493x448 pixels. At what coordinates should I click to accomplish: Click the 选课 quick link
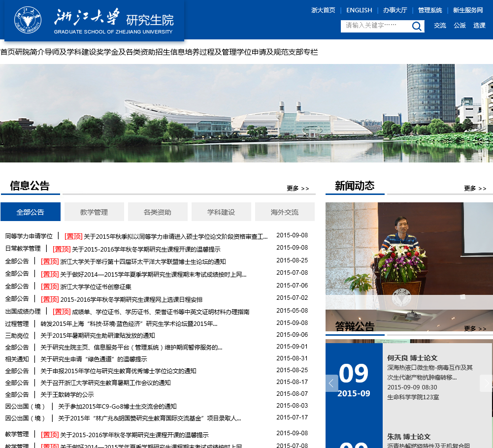(x=479, y=26)
